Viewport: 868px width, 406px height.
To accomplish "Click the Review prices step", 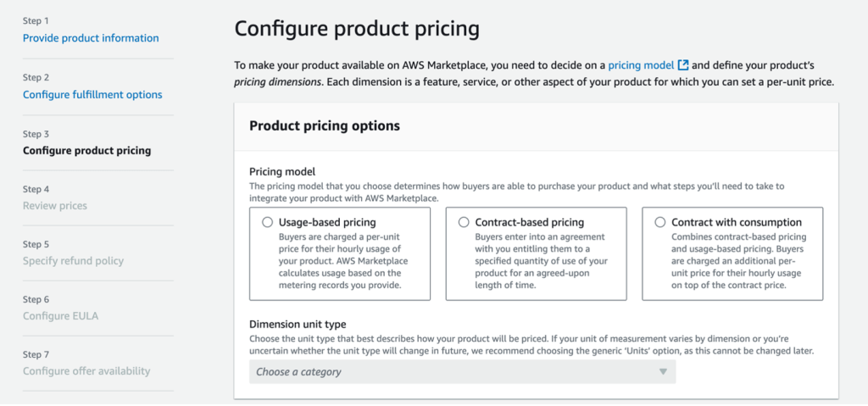I will [55, 206].
